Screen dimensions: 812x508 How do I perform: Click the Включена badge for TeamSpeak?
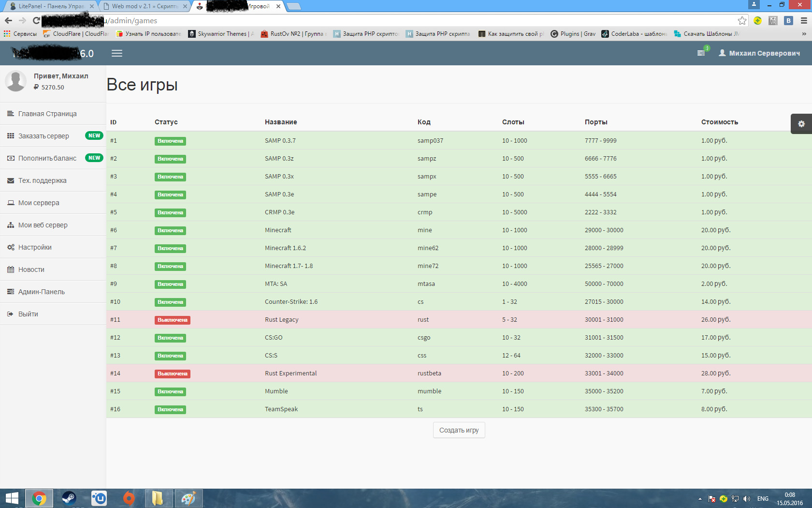171,410
